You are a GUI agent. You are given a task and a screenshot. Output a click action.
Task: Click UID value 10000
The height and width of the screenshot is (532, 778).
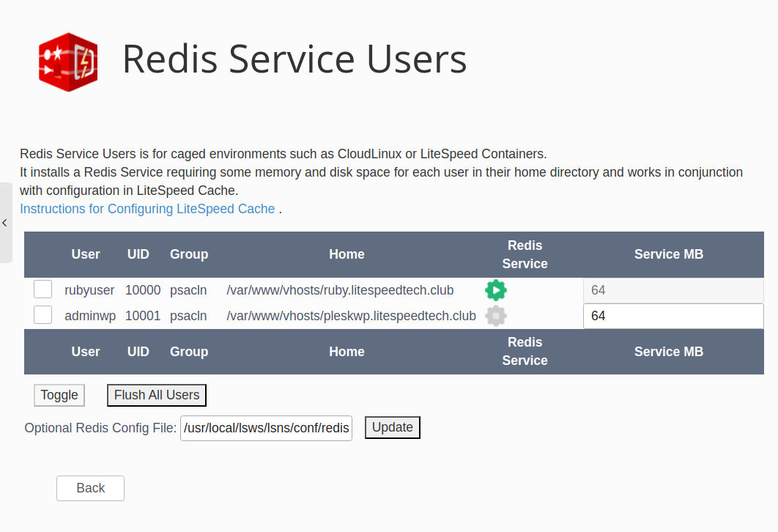point(143,290)
